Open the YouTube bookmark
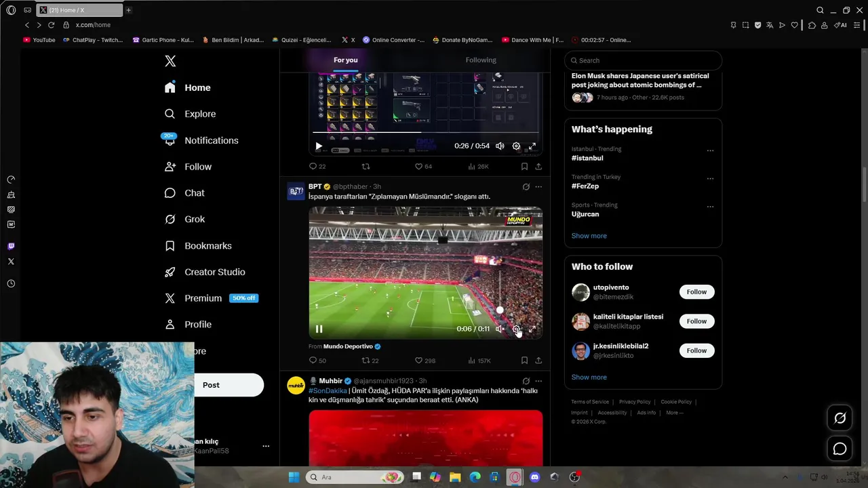868x488 pixels. click(39, 40)
